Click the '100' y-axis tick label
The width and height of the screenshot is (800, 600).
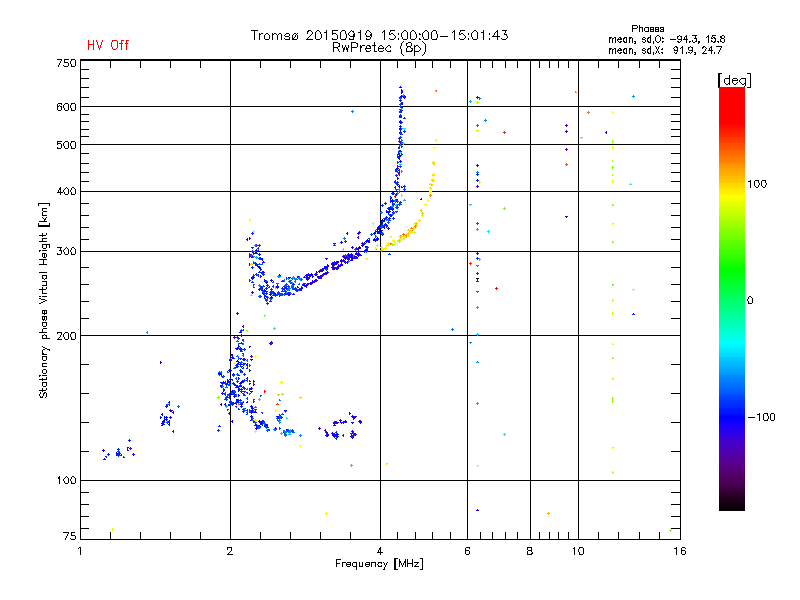tap(66, 481)
